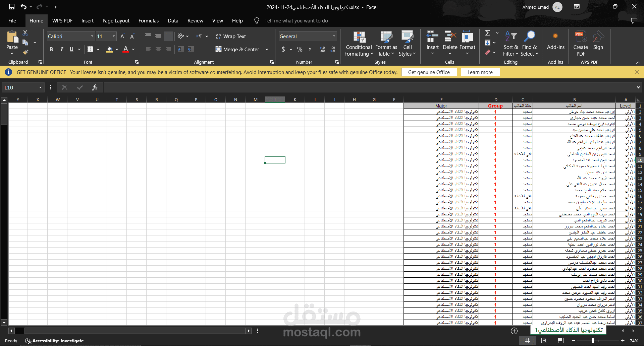The width and height of the screenshot is (644, 346).
Task: Add a new sheet with plus icon
Action: point(514,331)
